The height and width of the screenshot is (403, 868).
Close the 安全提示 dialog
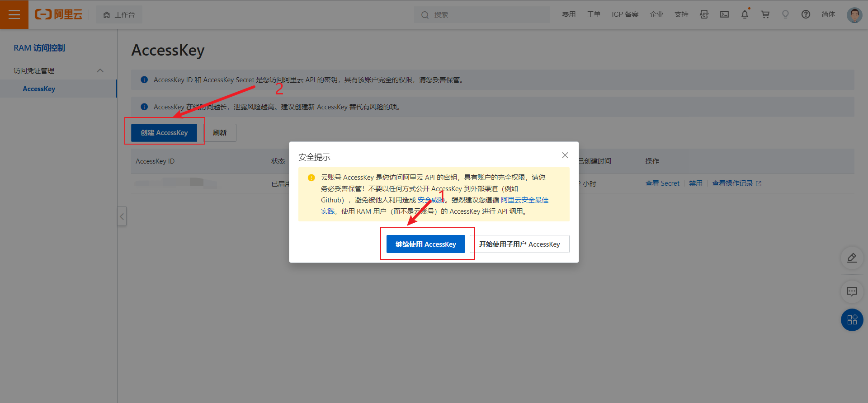click(565, 155)
